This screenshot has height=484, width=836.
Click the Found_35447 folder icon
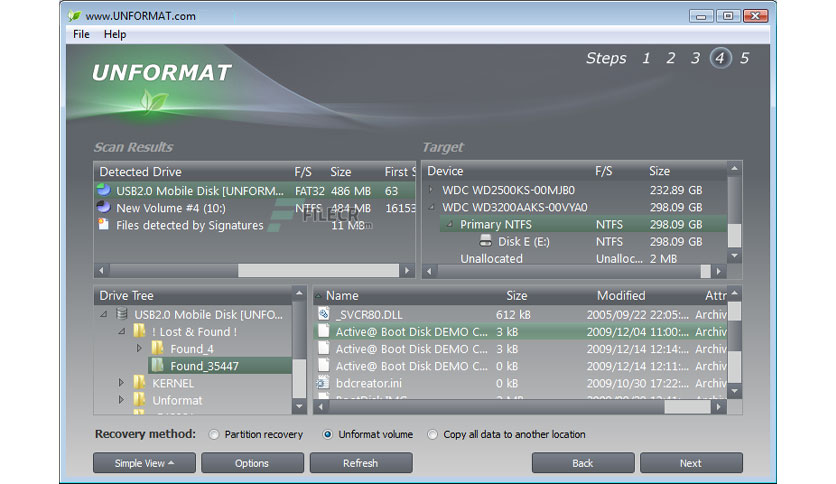pyautogui.click(x=157, y=365)
